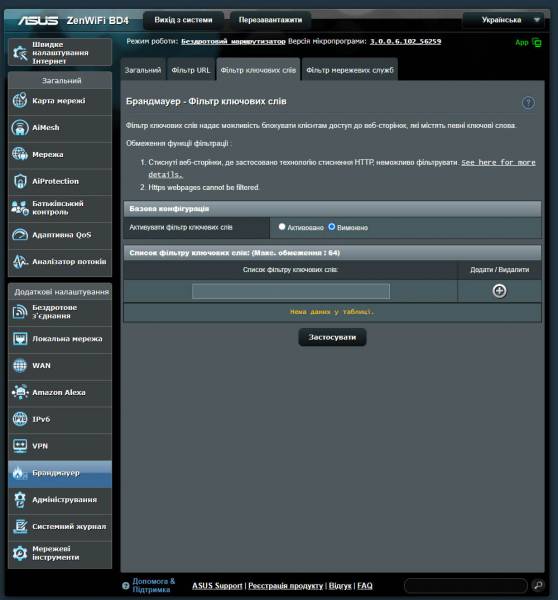Click the firmware version 3.0.0.6.102_56259 link
558x600 pixels.
(x=405, y=41)
